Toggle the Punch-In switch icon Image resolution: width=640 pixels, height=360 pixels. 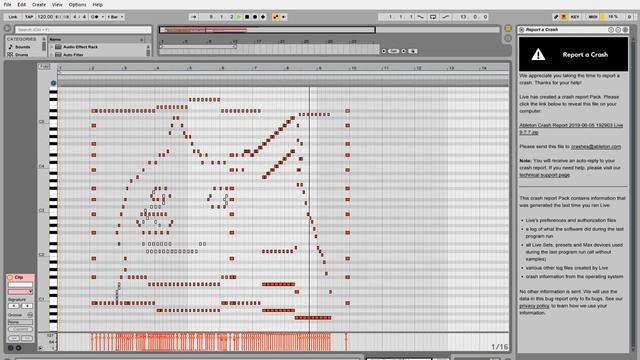click(x=420, y=17)
